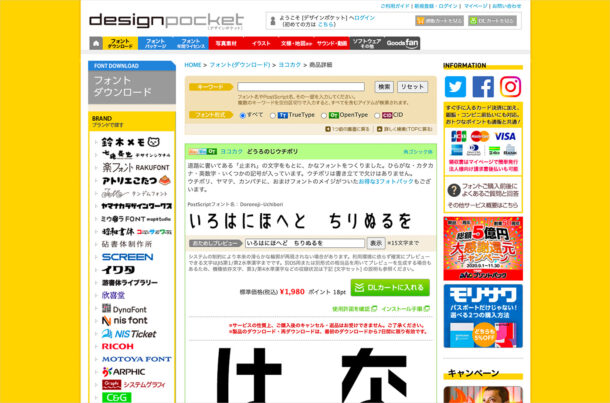Open the ARPHIC brand logo
Viewport: 610px width, 403px height.
coord(123,372)
